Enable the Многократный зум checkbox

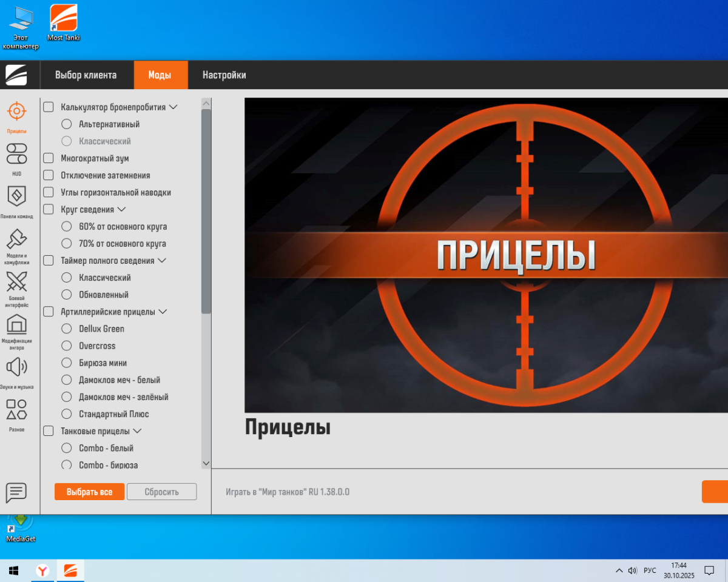click(x=49, y=158)
